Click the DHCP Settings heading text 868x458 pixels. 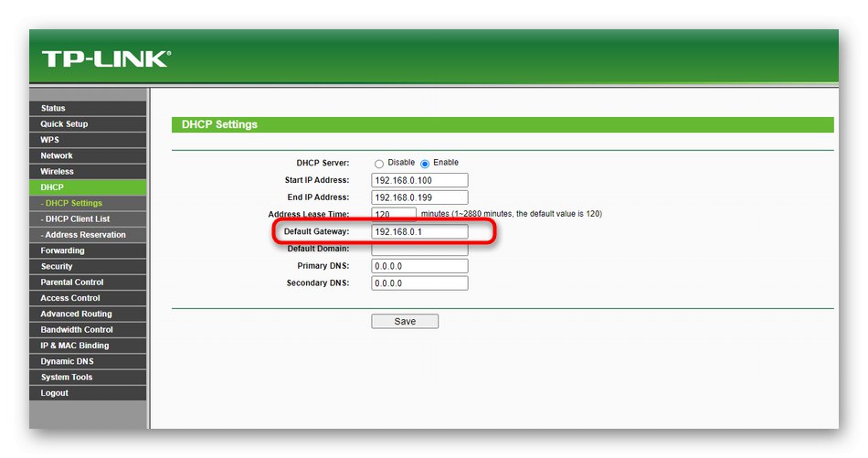point(220,124)
